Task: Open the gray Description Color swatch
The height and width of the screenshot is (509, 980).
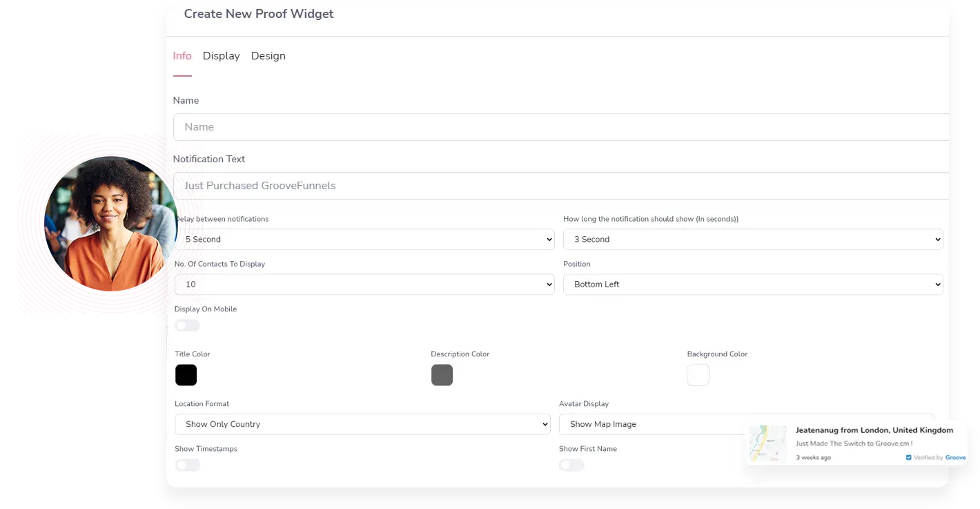Action: [442, 375]
